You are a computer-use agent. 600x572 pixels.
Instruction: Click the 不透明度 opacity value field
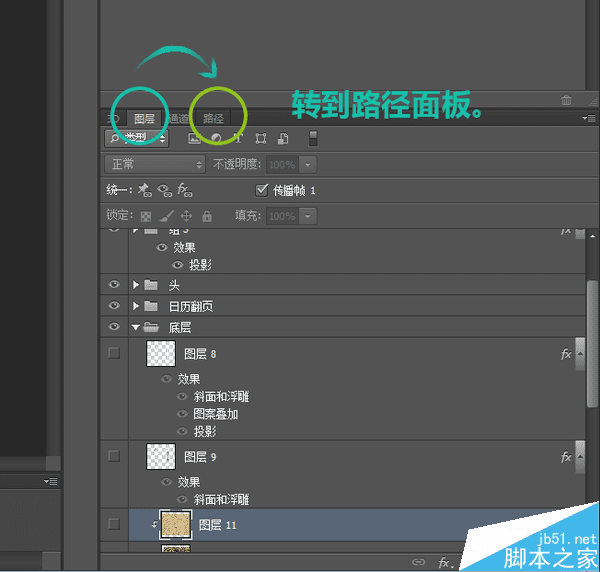282,165
